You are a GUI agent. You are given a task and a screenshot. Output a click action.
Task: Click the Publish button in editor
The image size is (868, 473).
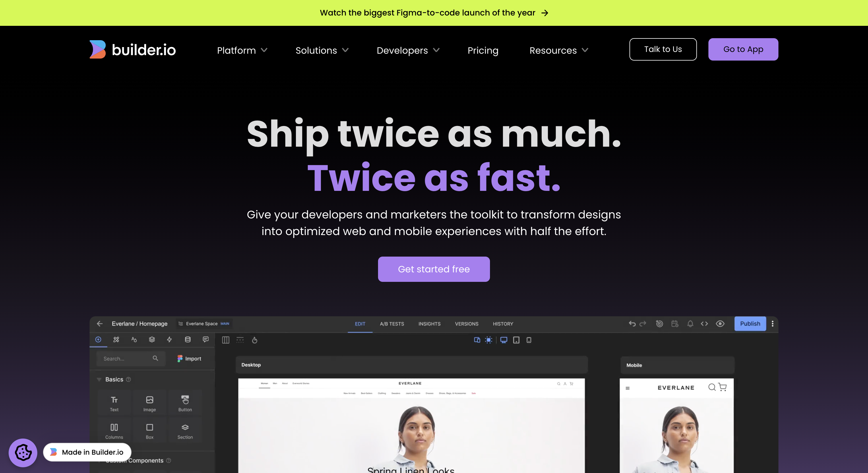(750, 323)
